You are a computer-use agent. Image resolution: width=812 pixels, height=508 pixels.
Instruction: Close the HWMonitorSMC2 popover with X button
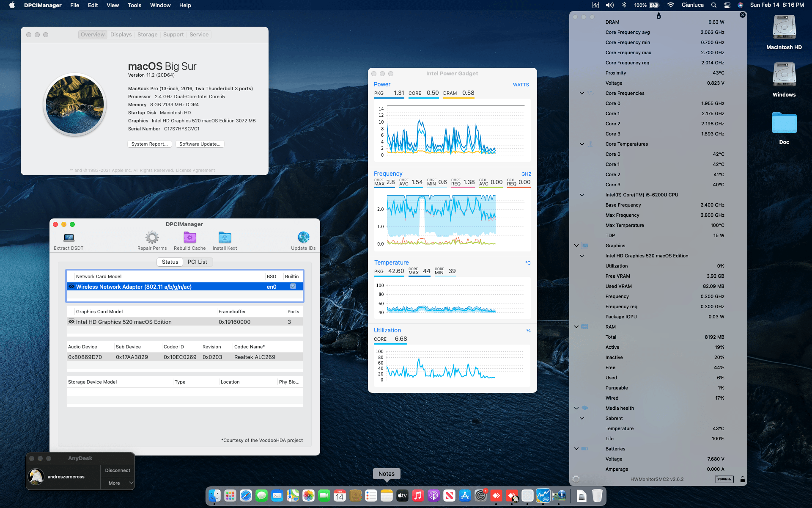click(743, 15)
